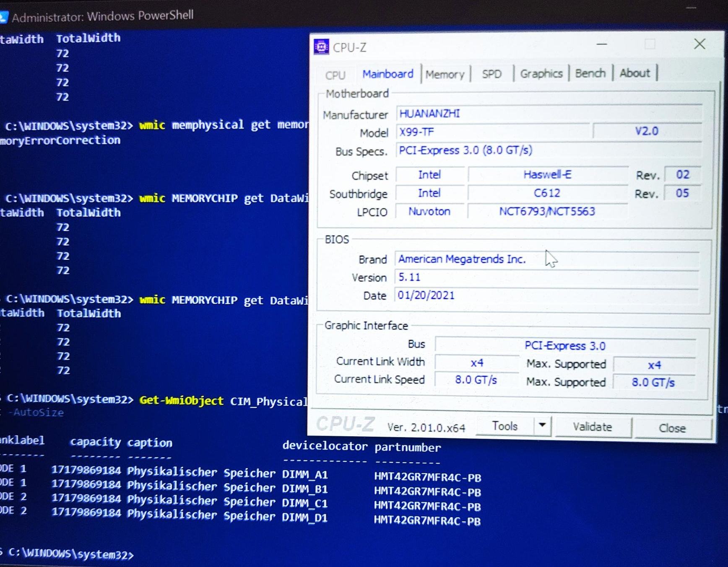728x567 pixels.
Task: Open the Bench tab
Action: 590,73
